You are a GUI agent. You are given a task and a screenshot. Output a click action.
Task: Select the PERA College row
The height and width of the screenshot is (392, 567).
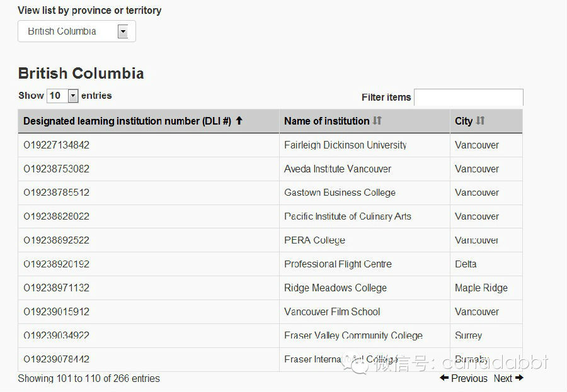tap(314, 240)
